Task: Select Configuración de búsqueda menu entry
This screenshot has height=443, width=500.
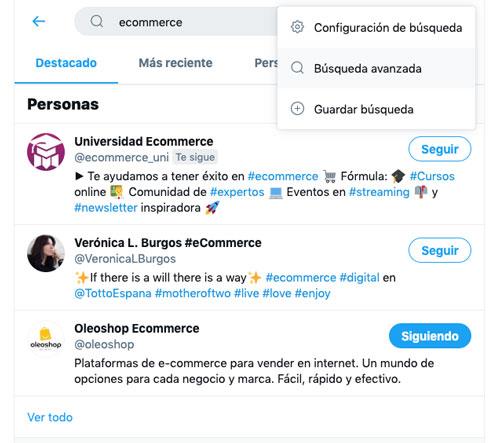Action: coord(376,28)
